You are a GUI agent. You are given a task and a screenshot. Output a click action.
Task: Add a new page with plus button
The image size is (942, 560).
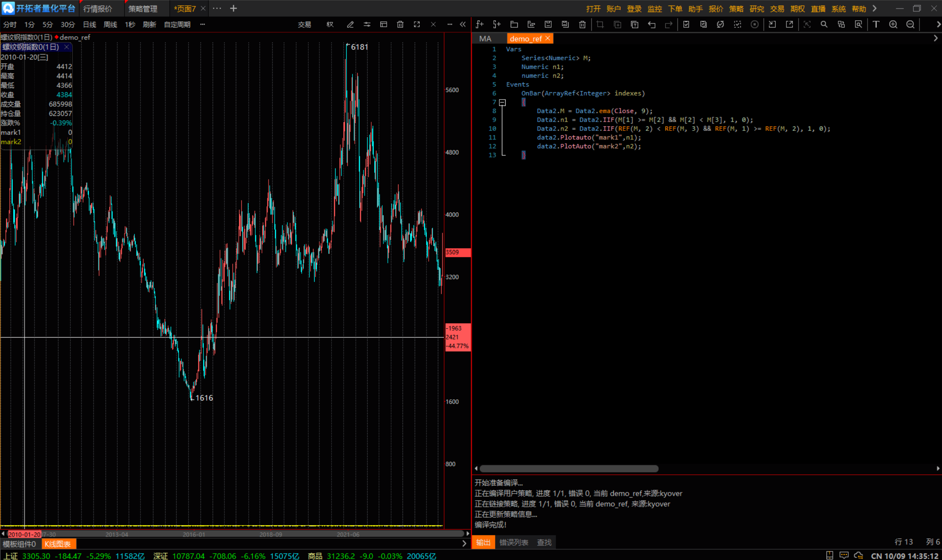234,8
